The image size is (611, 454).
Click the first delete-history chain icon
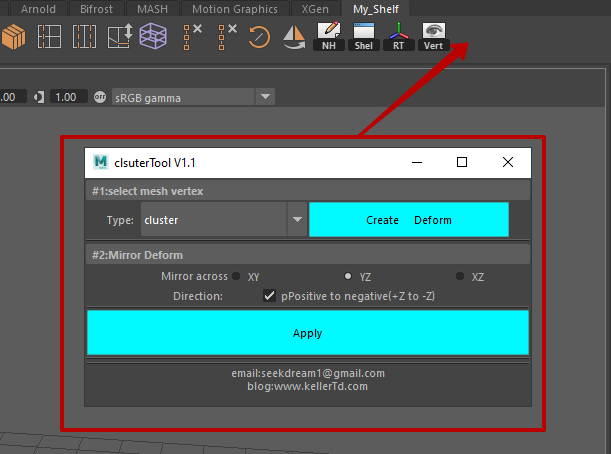pos(192,37)
